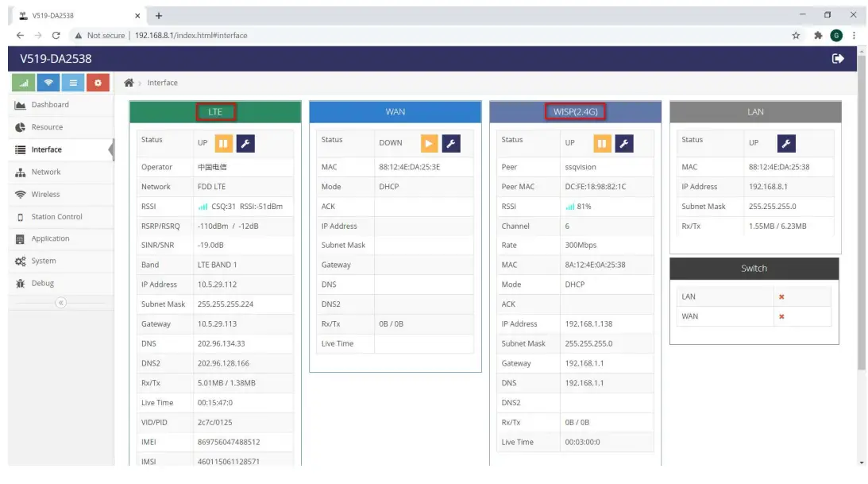Click WAN MAC 88:12:4E:DA:25:3E
The image size is (868, 484).
(409, 167)
